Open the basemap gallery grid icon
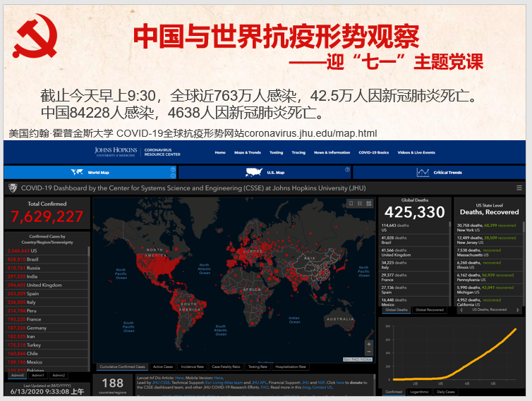This screenshot has width=532, height=401. coord(369,204)
